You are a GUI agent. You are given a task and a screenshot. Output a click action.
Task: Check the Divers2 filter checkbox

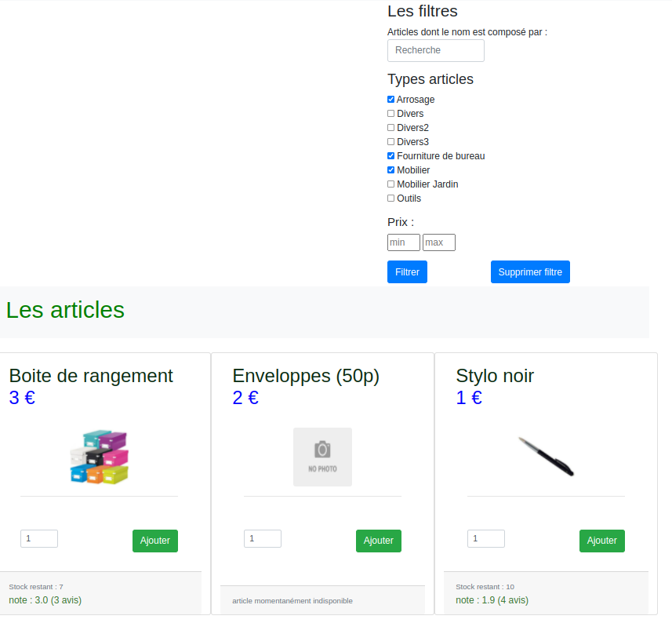391,128
